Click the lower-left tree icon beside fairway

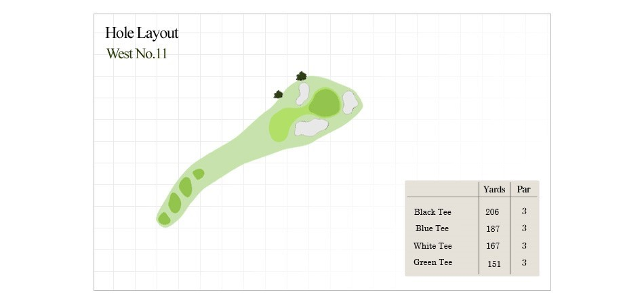tap(278, 94)
